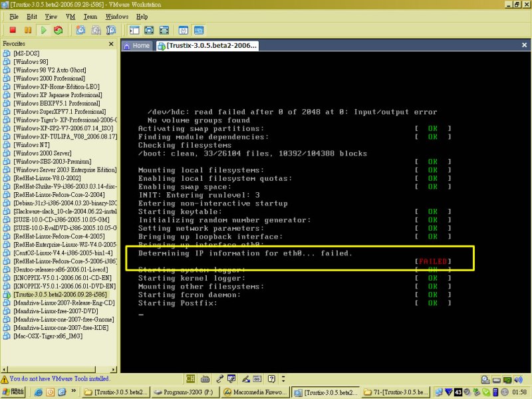Open the Help menu

142,17
